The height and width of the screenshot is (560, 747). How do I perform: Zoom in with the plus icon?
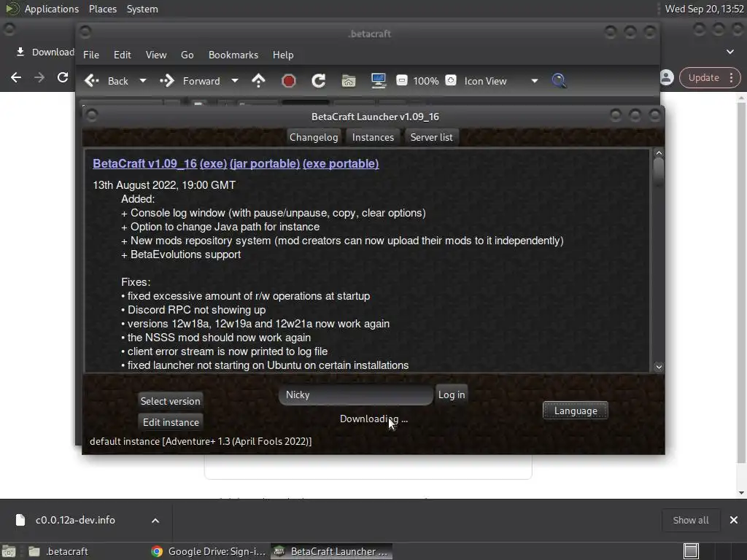pyautogui.click(x=451, y=80)
